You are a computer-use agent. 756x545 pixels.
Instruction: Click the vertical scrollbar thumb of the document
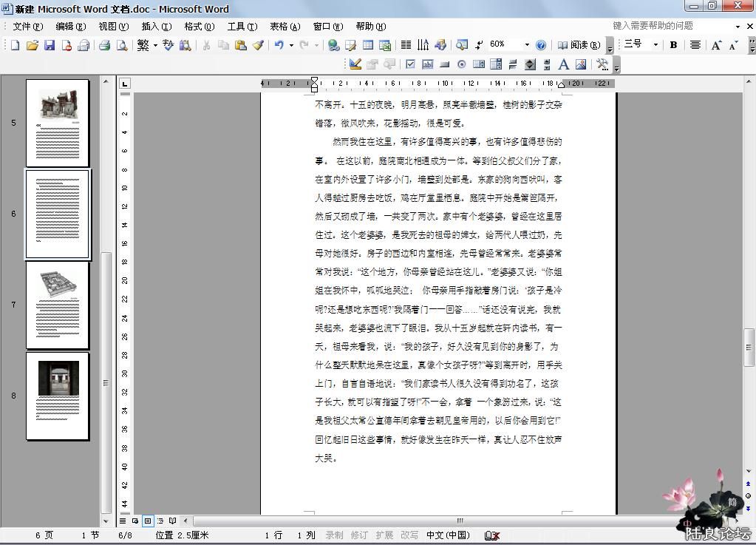pyautogui.click(x=749, y=348)
